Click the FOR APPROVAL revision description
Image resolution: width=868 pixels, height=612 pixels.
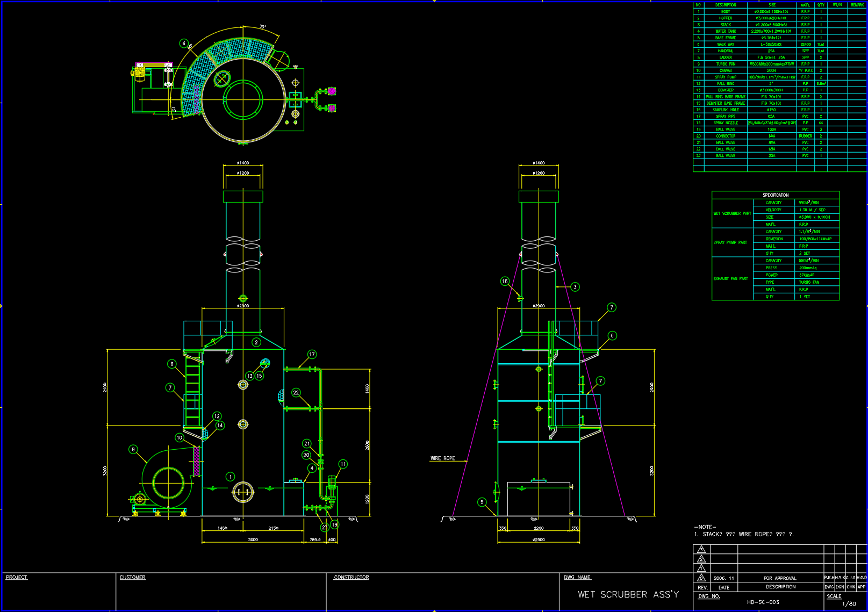point(780,578)
